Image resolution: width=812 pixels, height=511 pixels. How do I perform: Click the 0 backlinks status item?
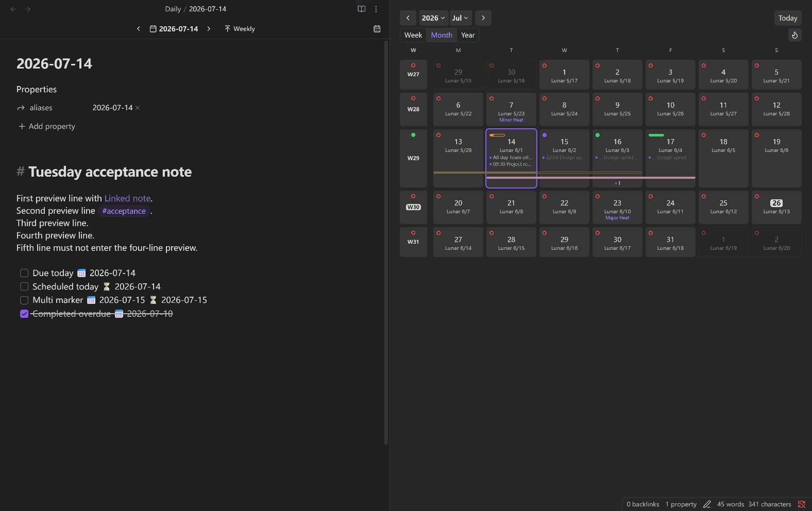coord(642,504)
